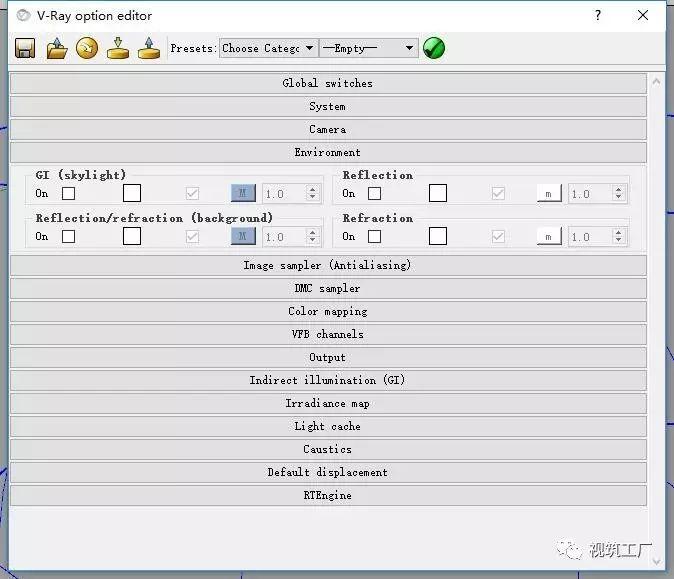
Task: Increase Reflection multiplier with spinner up arrow
Action: point(619,189)
